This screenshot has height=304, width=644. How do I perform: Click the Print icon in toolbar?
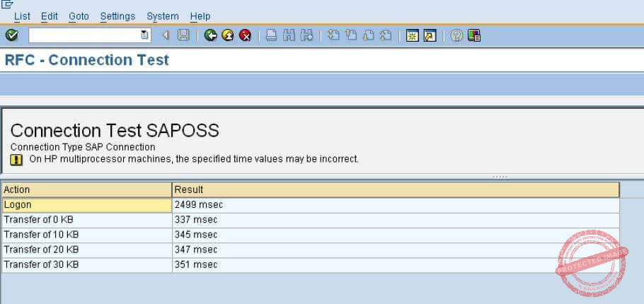pyautogui.click(x=272, y=35)
